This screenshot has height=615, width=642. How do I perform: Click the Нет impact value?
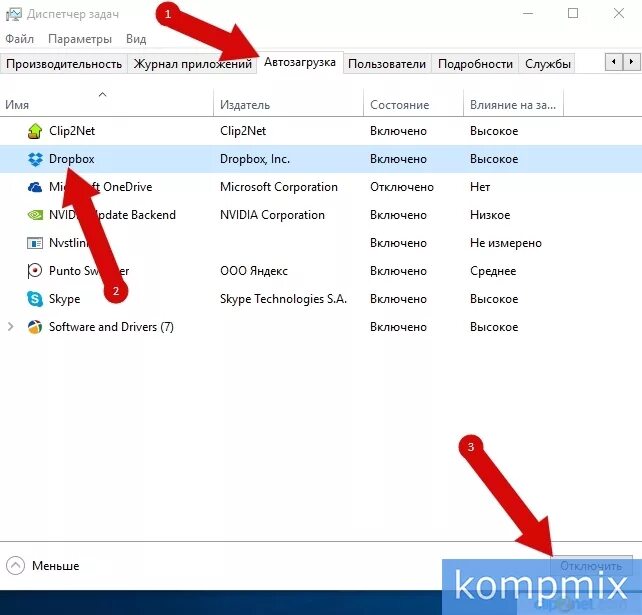click(480, 187)
